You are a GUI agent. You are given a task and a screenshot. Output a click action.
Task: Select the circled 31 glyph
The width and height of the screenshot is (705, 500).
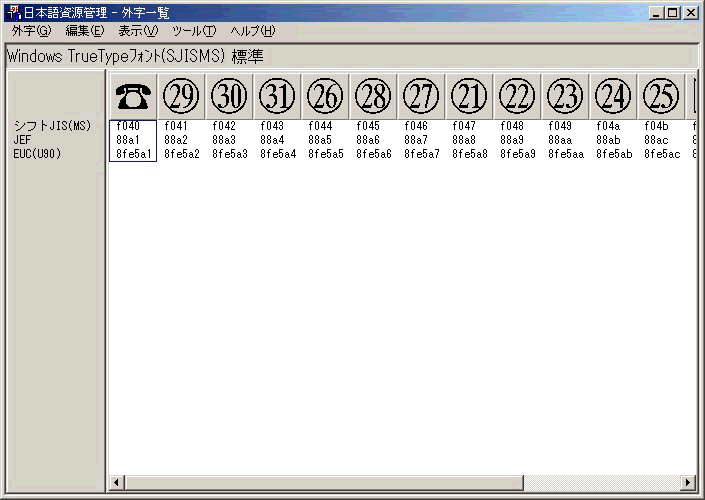[277, 96]
